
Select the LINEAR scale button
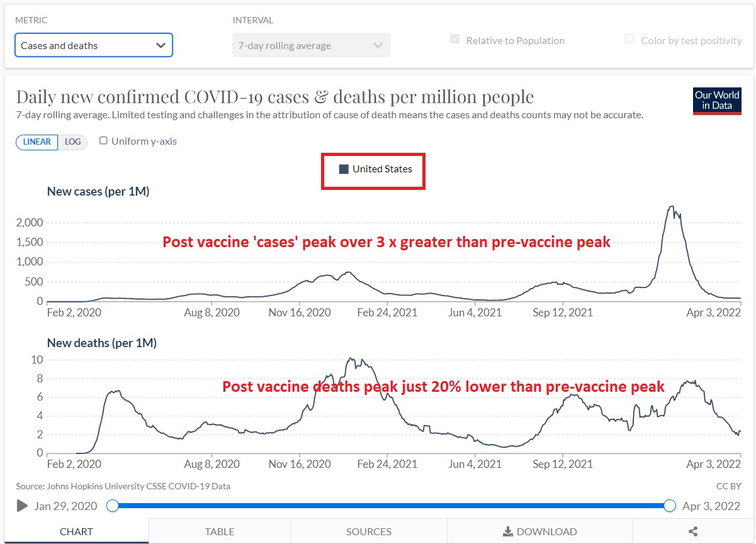click(x=37, y=142)
